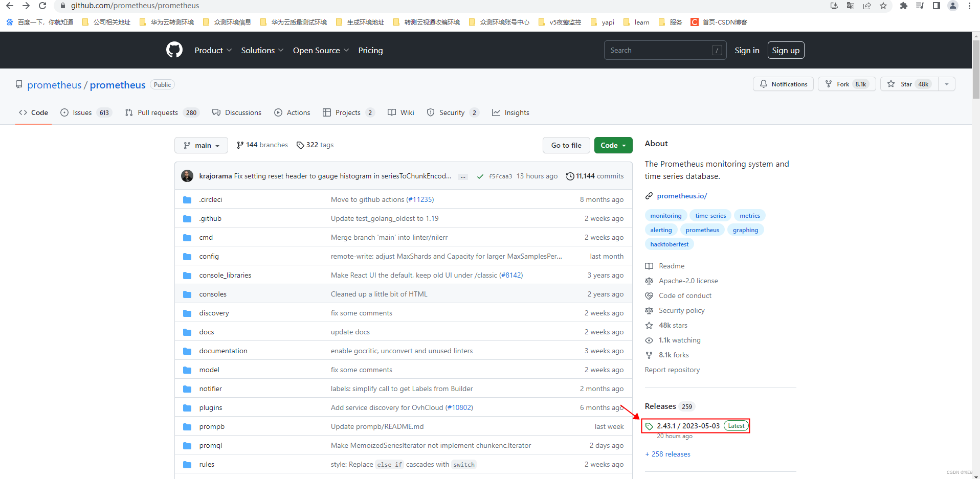This screenshot has width=980, height=479.
Task: Click the promql folder icon
Action: (x=187, y=446)
